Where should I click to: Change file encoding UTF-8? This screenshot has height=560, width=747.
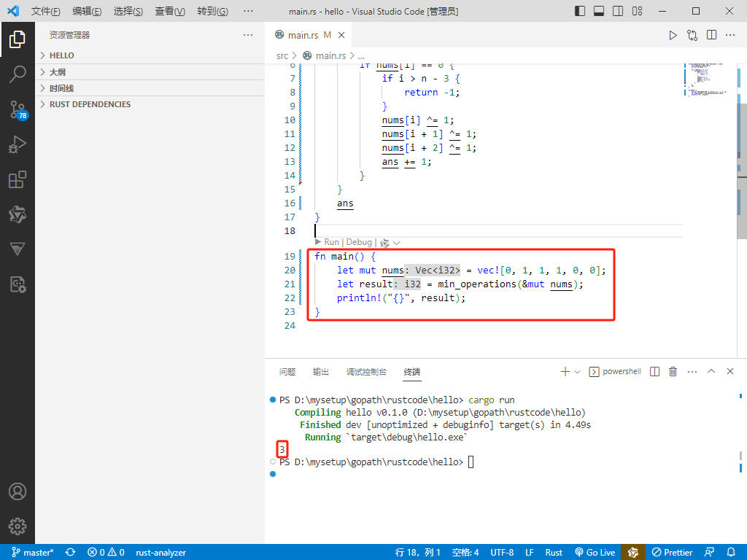pyautogui.click(x=502, y=553)
